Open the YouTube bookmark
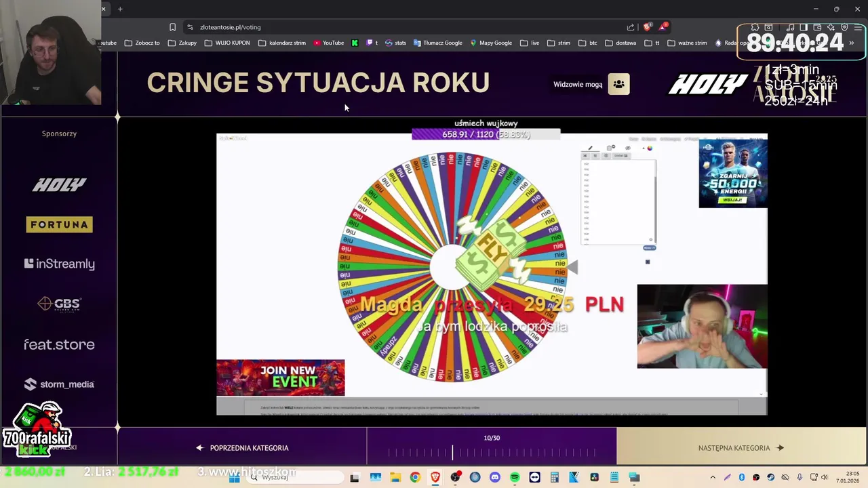The width and height of the screenshot is (868, 488). point(329,43)
